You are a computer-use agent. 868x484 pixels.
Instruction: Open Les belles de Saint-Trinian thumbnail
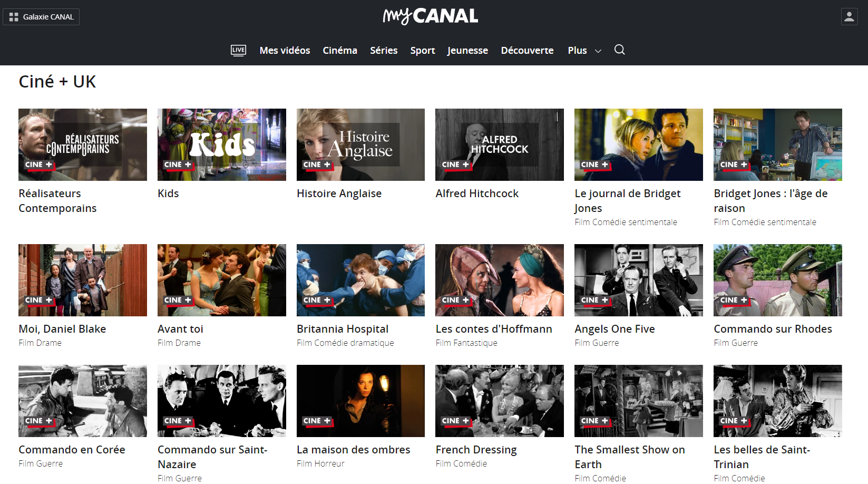coord(778,401)
